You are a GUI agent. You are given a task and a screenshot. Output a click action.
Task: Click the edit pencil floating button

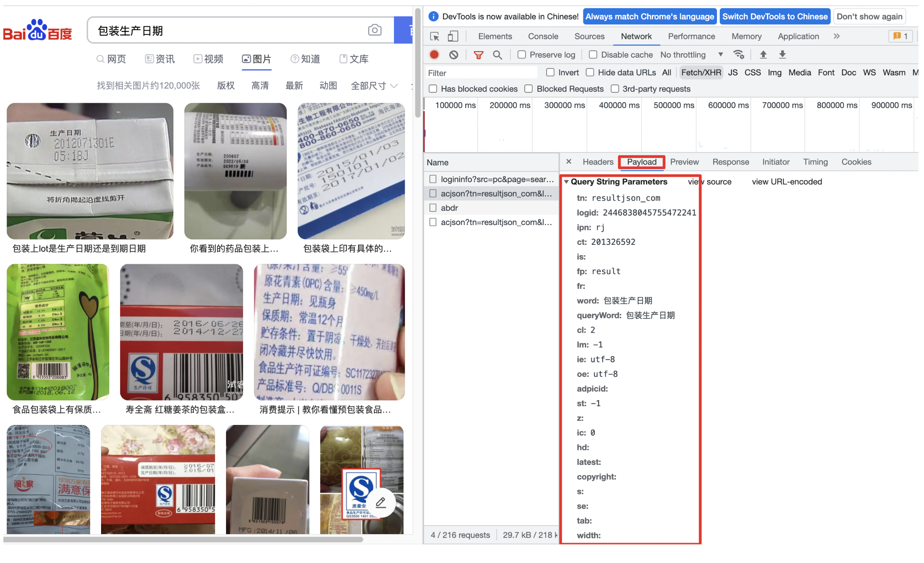point(381,502)
